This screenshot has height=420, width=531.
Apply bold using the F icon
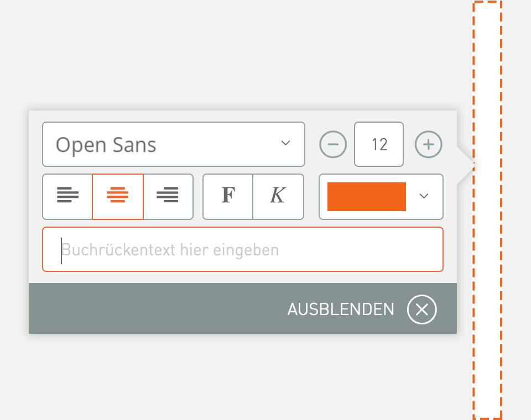[x=228, y=196]
